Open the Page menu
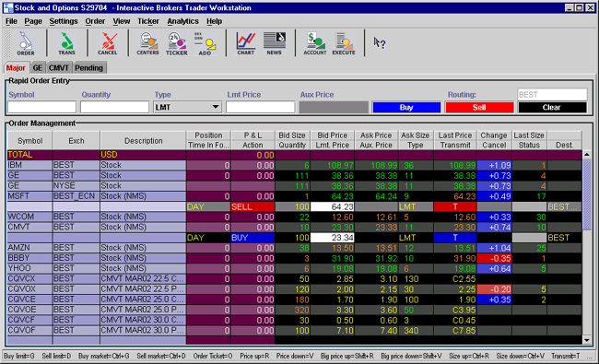This screenshot has height=364, width=599. coord(33,21)
